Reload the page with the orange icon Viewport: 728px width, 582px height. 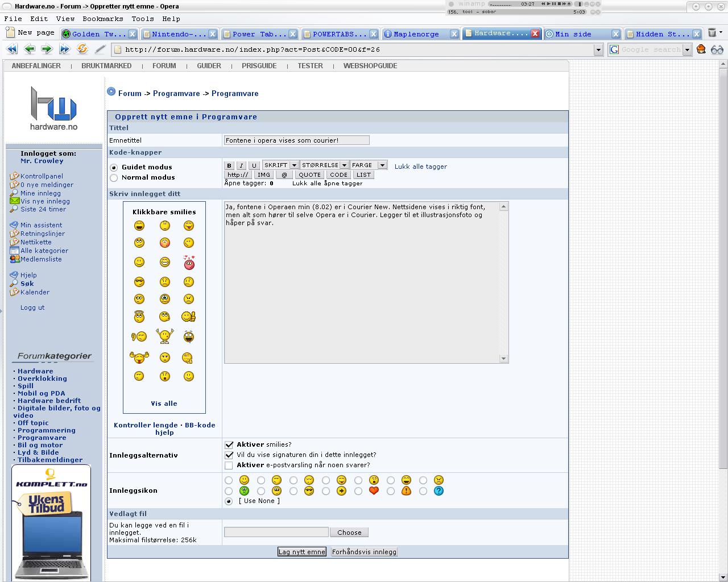pyautogui.click(x=82, y=49)
